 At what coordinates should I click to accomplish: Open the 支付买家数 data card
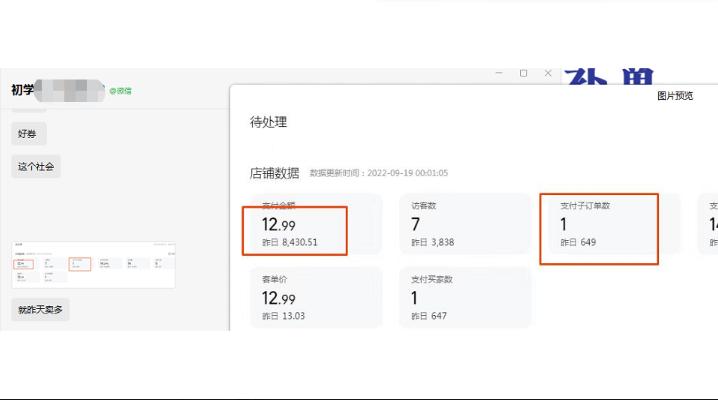465,296
